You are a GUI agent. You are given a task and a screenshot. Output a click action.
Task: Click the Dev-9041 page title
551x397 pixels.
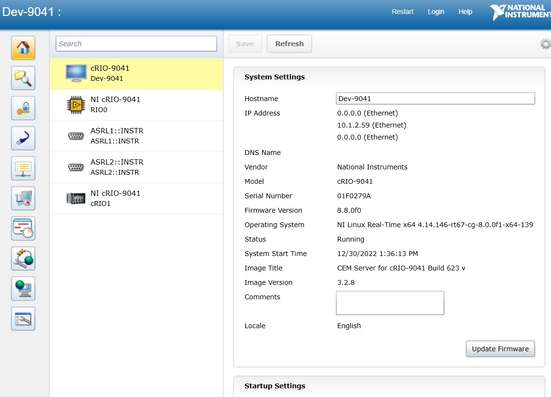[x=32, y=12]
